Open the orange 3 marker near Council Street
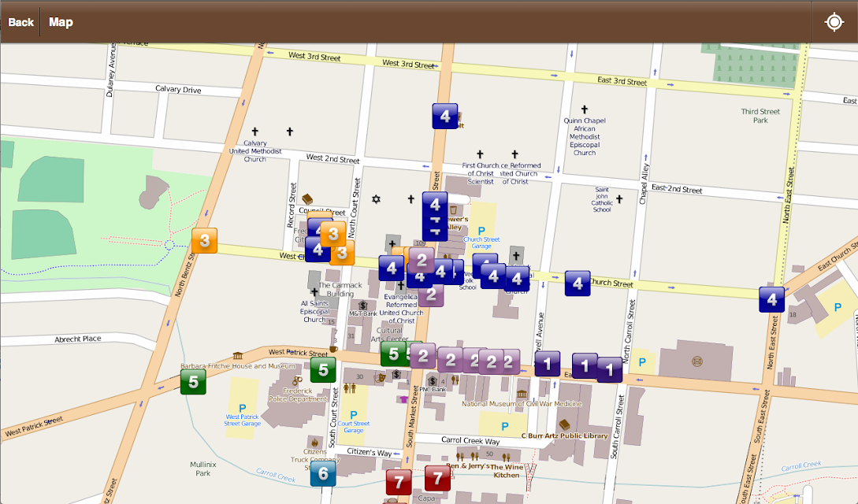The width and height of the screenshot is (858, 504). [333, 235]
